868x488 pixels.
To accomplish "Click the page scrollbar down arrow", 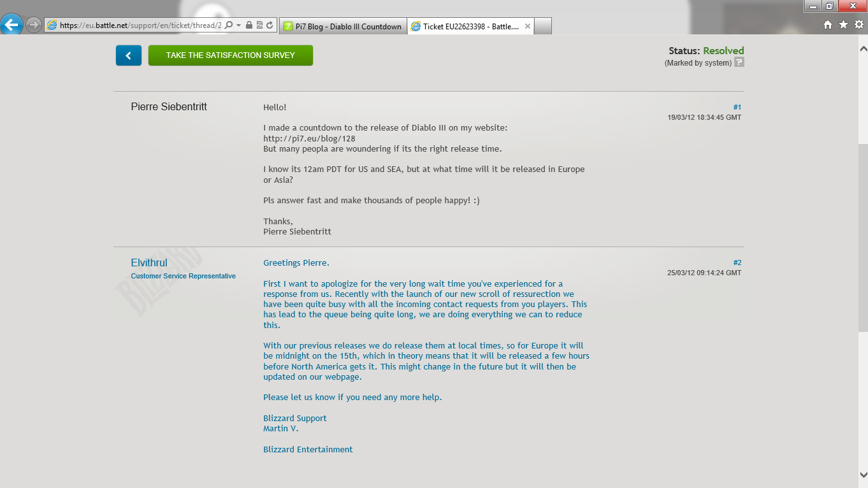I will [863, 475].
